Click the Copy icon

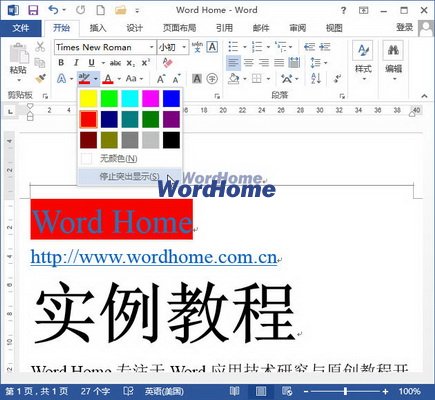[x=40, y=63]
